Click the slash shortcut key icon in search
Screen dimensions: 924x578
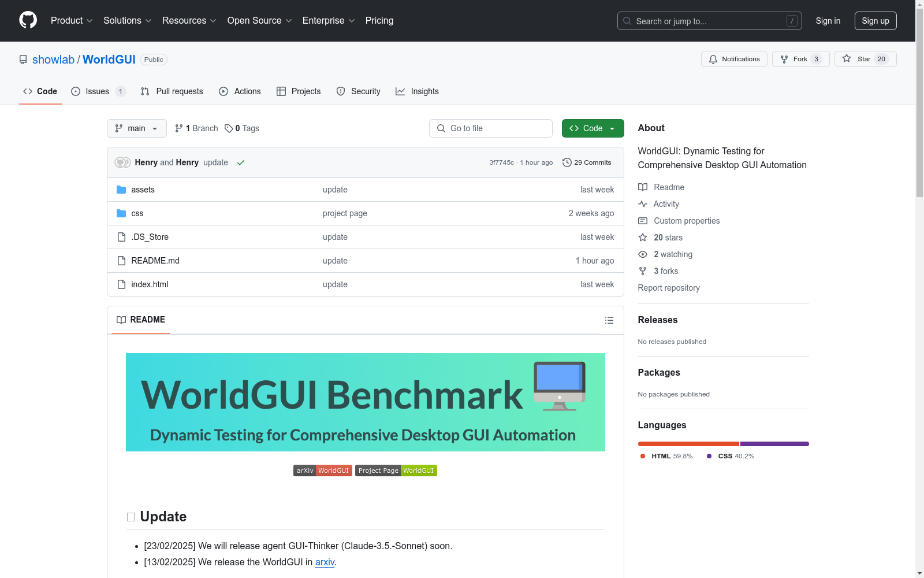792,21
